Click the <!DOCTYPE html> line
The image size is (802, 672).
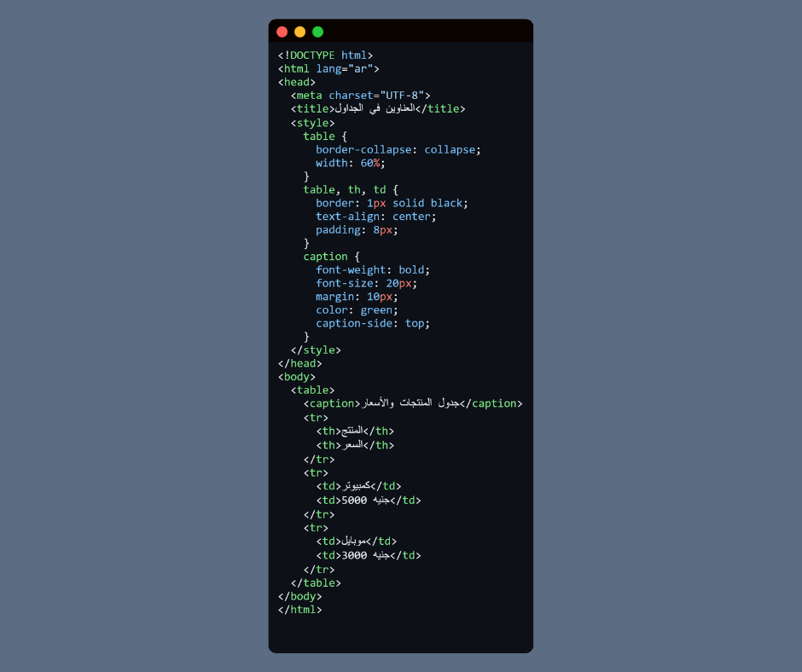(x=325, y=55)
